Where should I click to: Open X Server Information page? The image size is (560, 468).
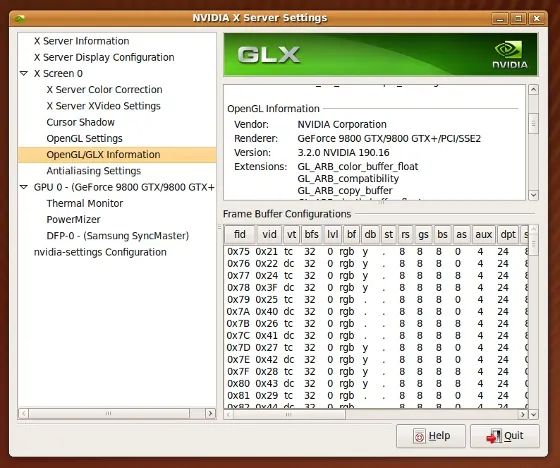(x=81, y=41)
